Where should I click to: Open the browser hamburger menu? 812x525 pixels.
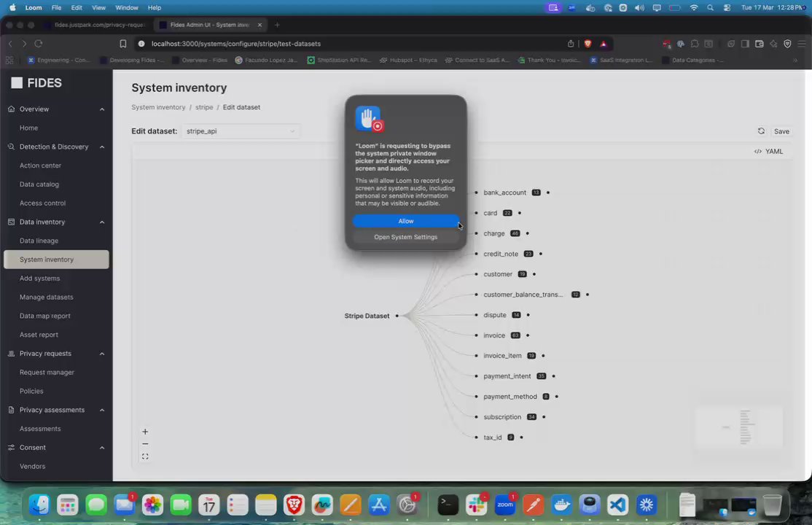coord(802,44)
